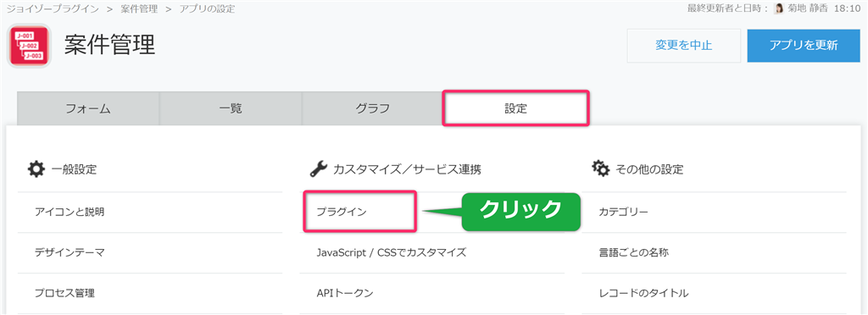Switch to the 一覧 tab
868x315 pixels.
(x=231, y=108)
